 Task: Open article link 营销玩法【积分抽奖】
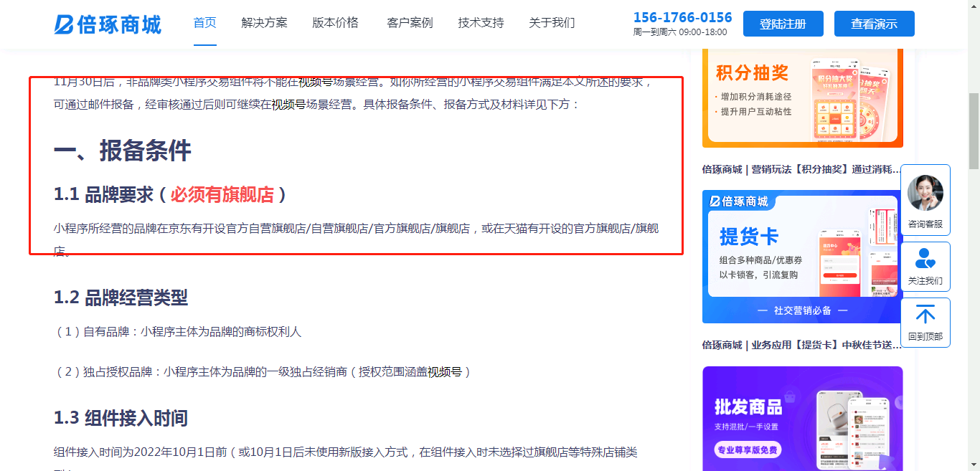point(801,169)
